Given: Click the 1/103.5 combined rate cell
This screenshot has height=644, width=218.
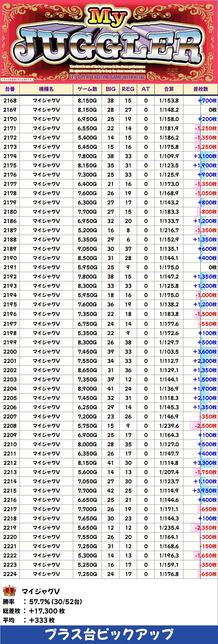Looking at the screenshot, I should 169,351.
